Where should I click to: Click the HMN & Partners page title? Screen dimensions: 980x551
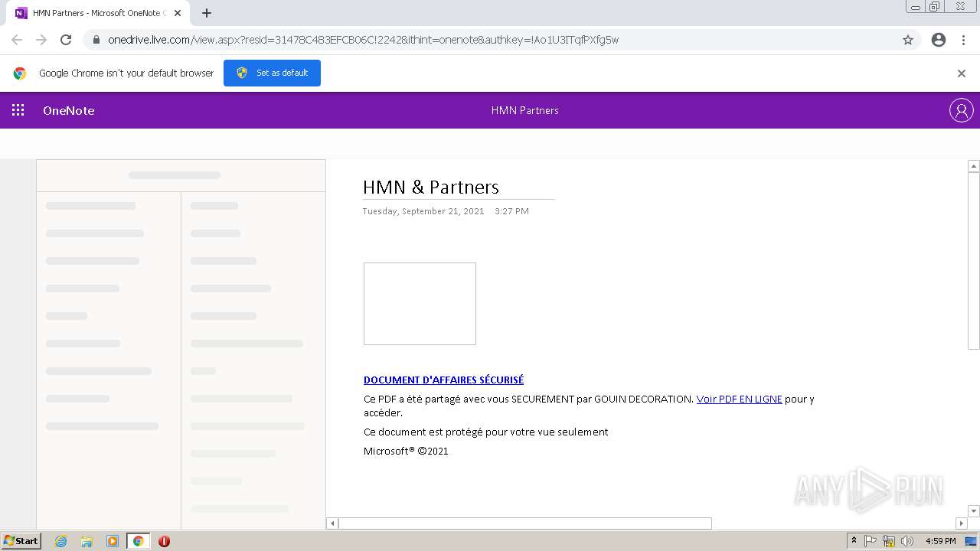tap(431, 187)
